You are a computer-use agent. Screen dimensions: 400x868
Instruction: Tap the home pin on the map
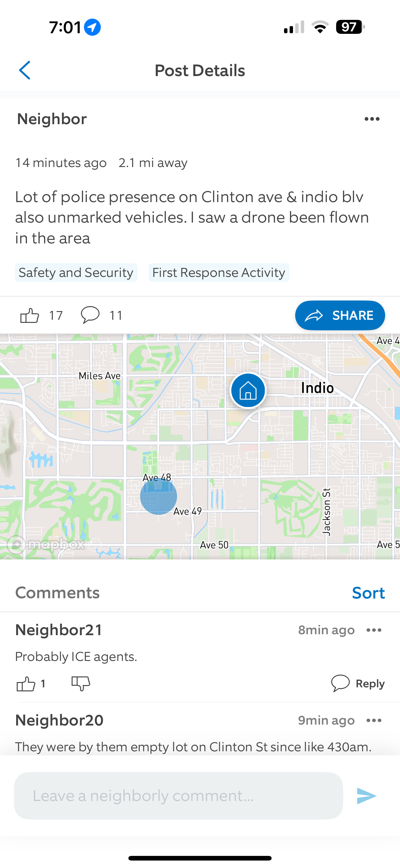[248, 390]
